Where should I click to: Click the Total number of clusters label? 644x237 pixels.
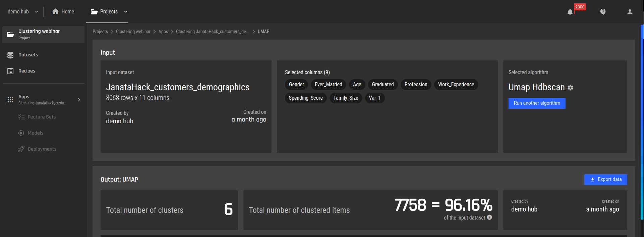(x=145, y=210)
